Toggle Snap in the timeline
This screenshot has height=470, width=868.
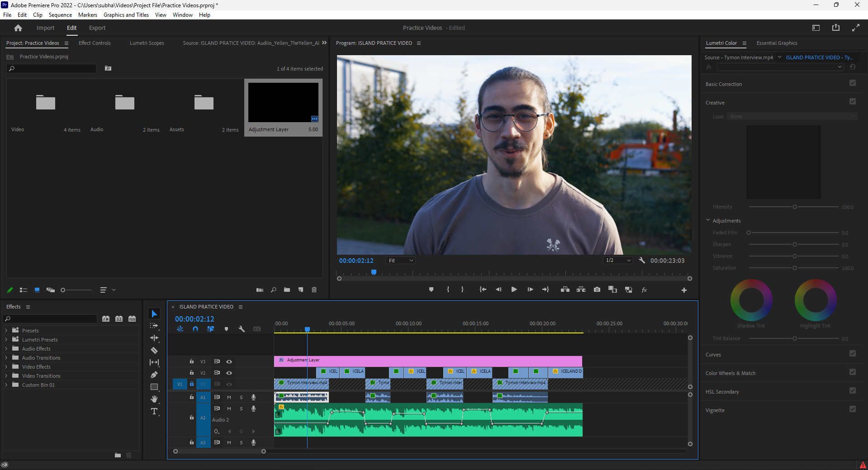(195, 329)
